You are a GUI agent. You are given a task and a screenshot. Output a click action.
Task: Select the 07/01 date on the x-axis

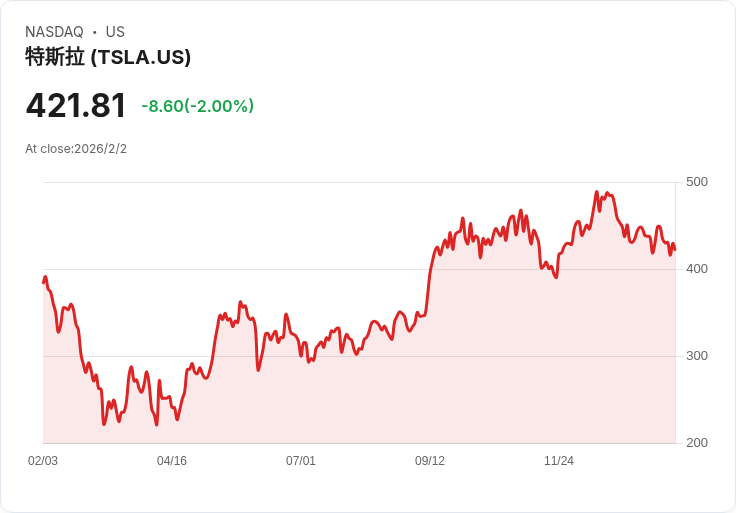click(301, 461)
